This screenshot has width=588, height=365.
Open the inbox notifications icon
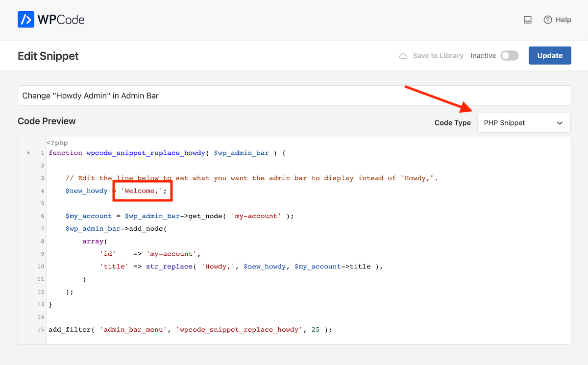tap(528, 20)
